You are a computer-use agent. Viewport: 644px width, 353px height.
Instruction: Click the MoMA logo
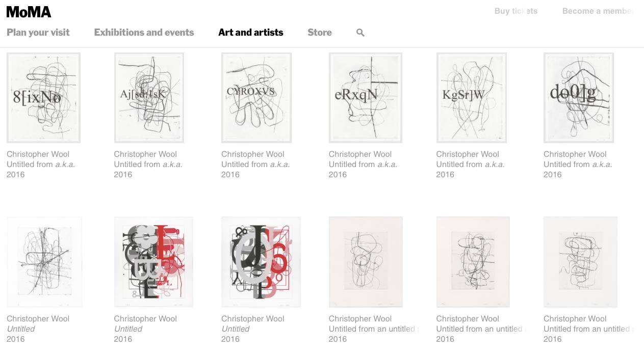point(29,12)
